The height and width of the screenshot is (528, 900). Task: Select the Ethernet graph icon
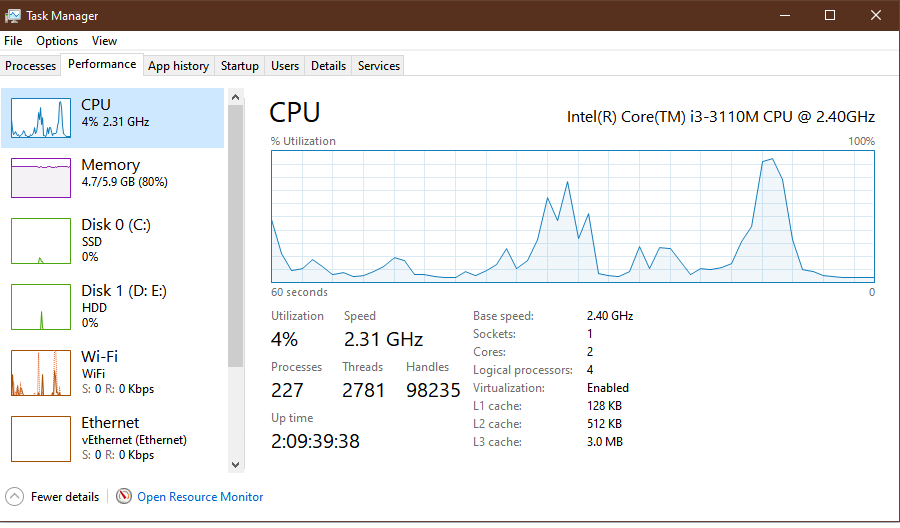tap(41, 438)
